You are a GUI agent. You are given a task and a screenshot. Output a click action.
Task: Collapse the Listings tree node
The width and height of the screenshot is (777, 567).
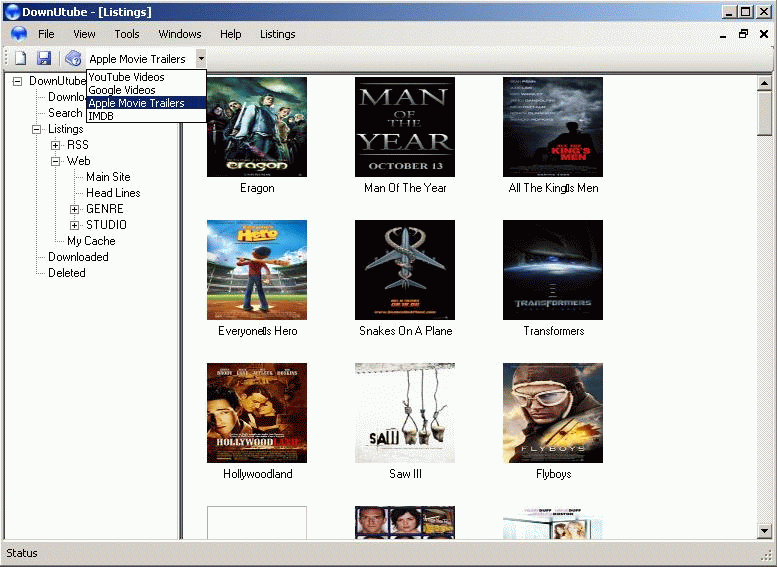click(x=36, y=129)
